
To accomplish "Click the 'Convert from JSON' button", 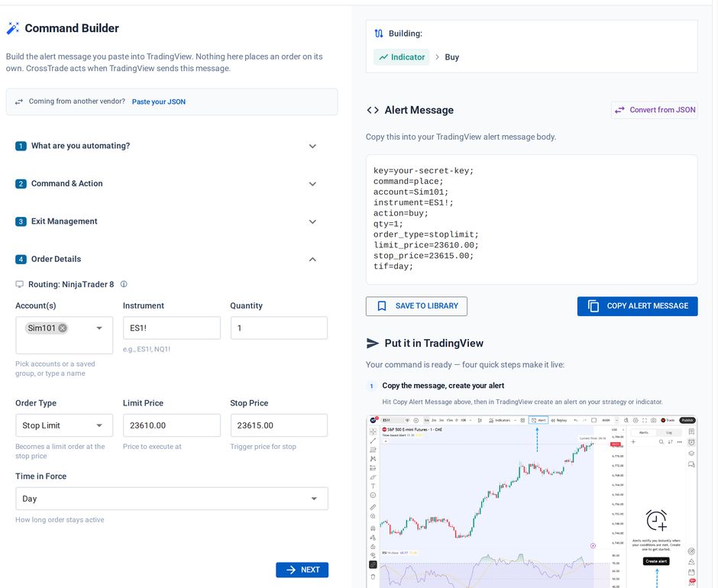I will (655, 110).
